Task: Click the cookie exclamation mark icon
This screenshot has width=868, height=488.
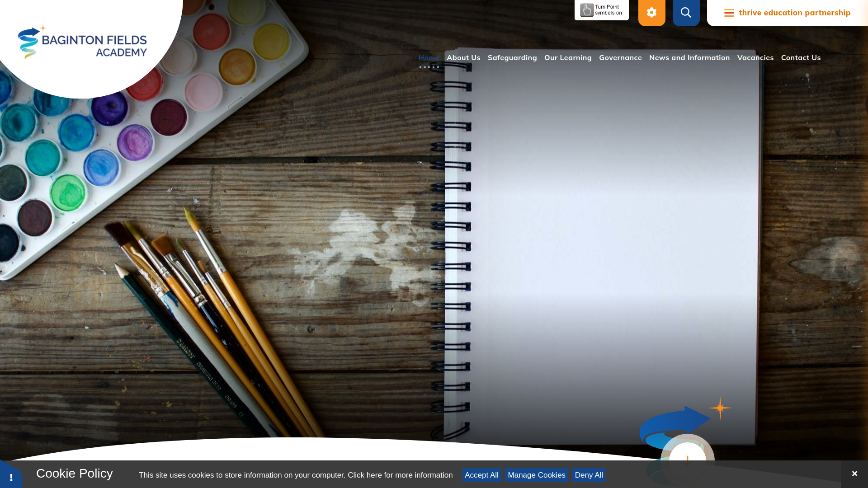Action: coord(11,477)
